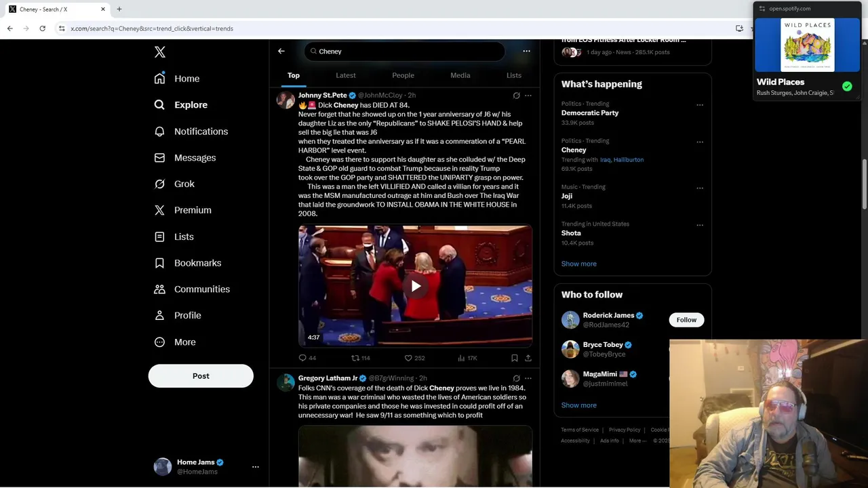This screenshot has width=868, height=488.
Task: Open Premium in sidebar
Action: (x=182, y=210)
